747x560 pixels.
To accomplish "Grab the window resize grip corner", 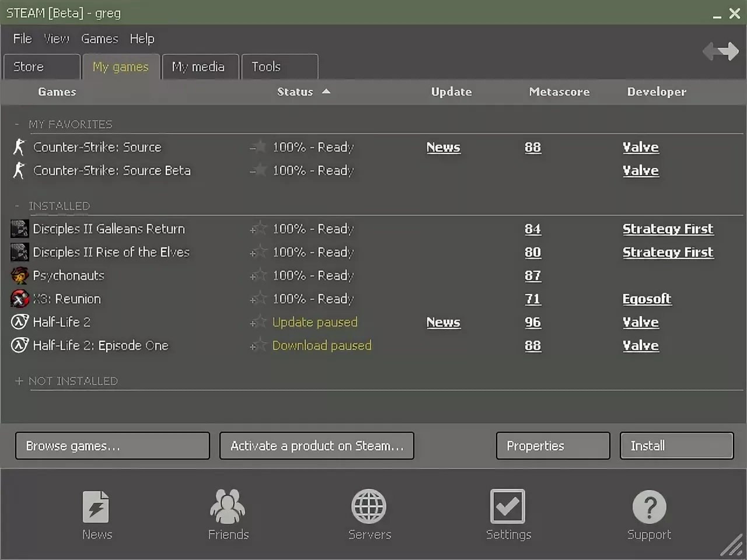I will pyautogui.click(x=731, y=545).
